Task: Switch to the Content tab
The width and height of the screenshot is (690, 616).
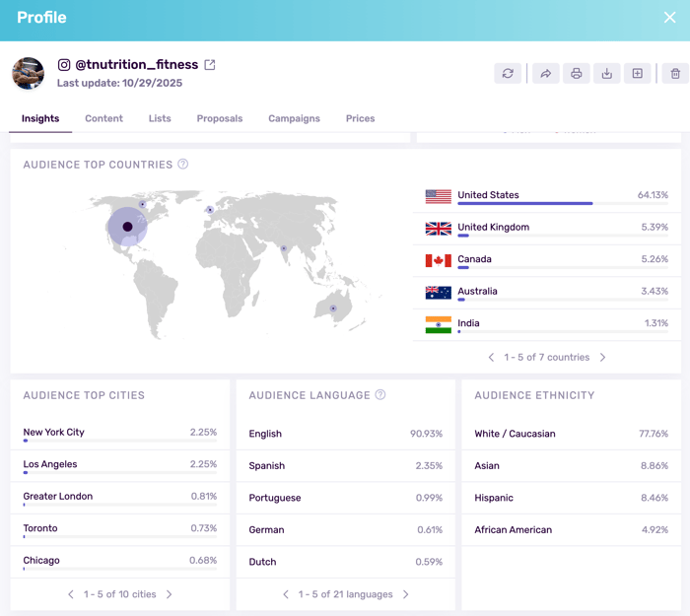Action: tap(103, 118)
